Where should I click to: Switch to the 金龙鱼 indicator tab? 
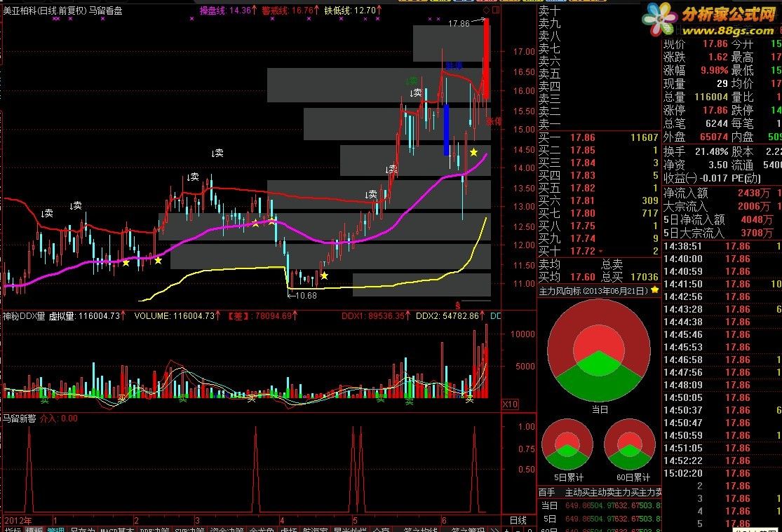pos(262,529)
